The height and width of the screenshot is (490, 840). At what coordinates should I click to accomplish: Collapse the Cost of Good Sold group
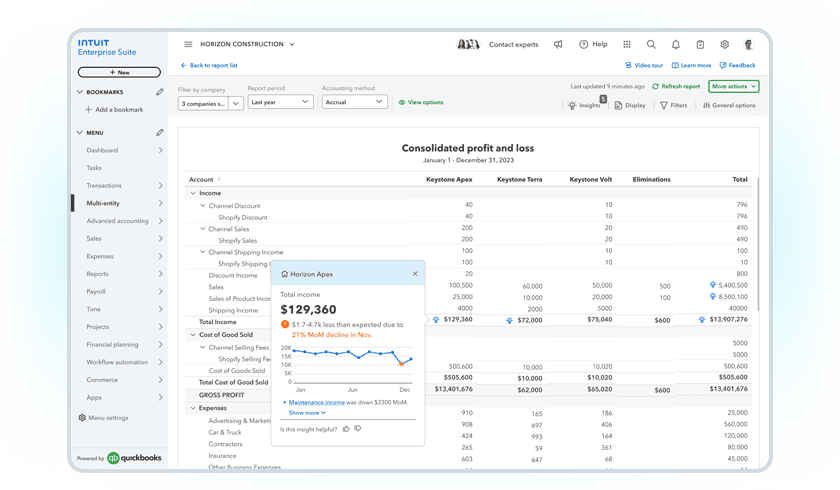point(193,335)
